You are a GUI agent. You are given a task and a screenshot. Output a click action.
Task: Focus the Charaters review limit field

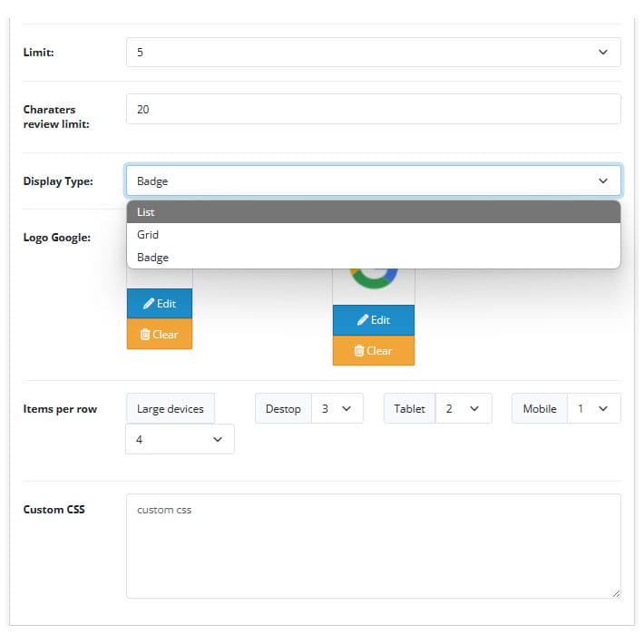tap(374, 109)
